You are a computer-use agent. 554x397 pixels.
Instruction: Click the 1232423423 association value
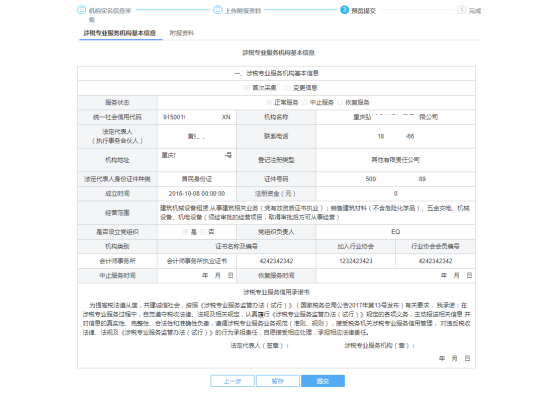356,261
